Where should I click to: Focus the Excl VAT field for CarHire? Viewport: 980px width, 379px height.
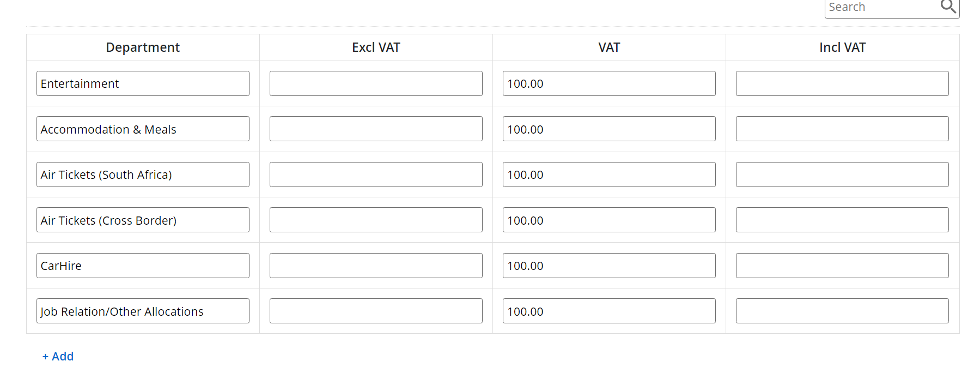(376, 266)
